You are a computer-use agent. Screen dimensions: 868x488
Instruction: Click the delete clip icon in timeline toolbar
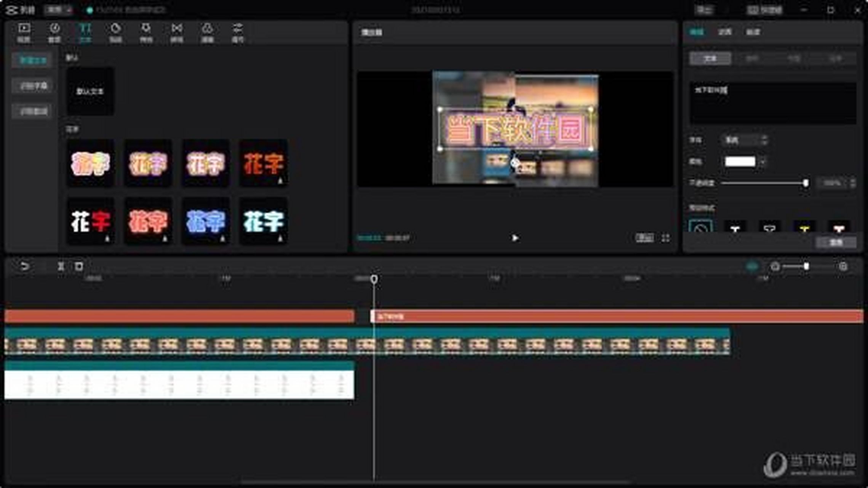(79, 266)
